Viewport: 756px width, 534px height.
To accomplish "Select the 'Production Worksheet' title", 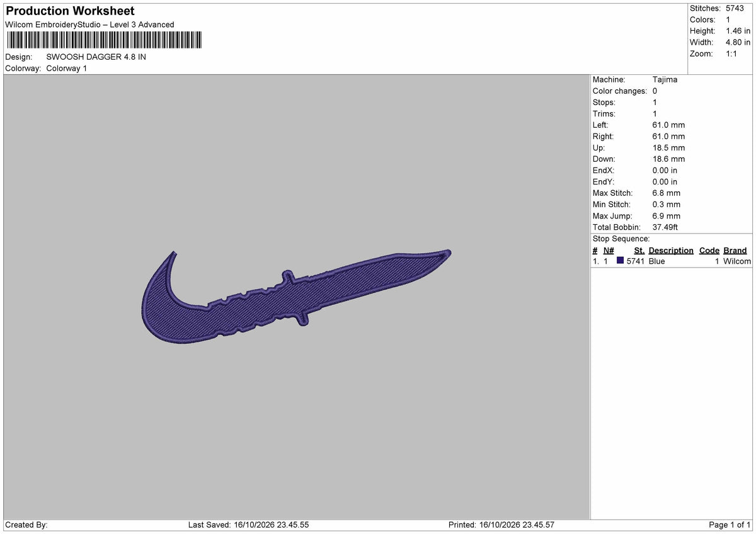I will click(x=70, y=11).
